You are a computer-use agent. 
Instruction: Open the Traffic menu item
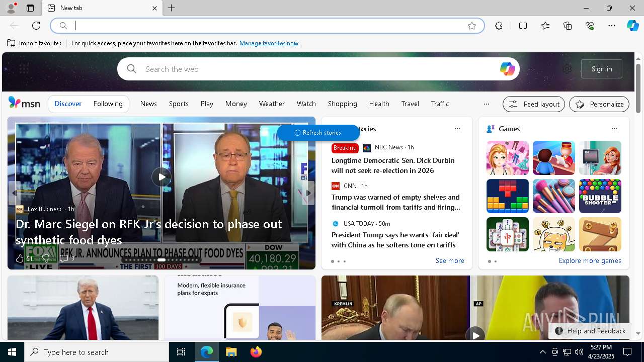tap(440, 104)
